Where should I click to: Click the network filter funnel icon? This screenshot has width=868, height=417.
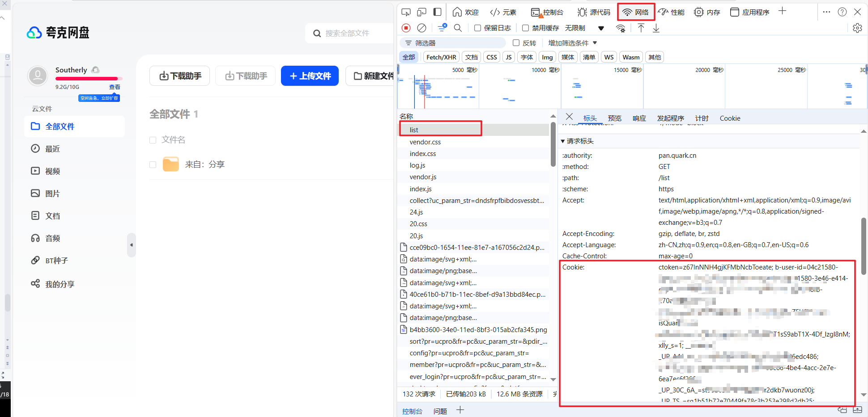coord(442,28)
